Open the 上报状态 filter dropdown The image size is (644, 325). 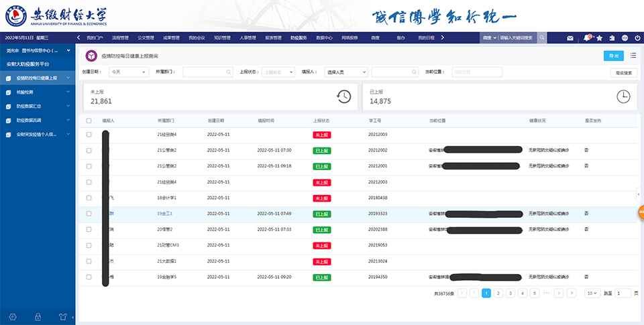tap(278, 72)
